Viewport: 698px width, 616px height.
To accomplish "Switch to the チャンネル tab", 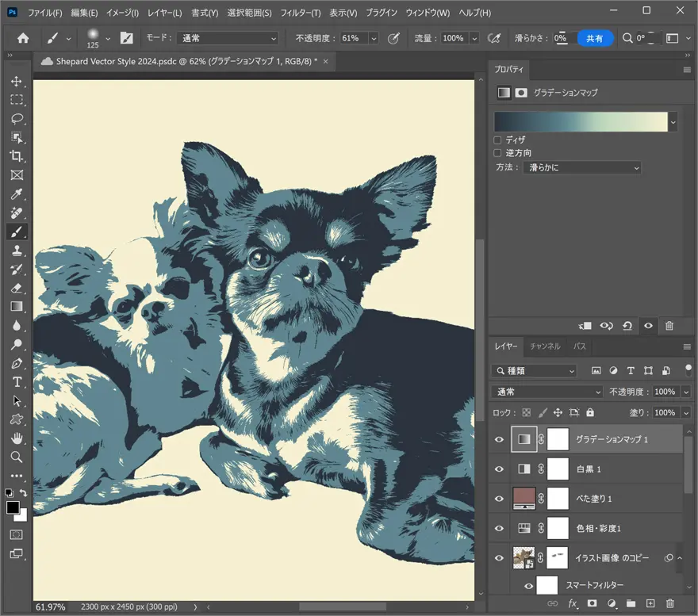I will tap(545, 346).
